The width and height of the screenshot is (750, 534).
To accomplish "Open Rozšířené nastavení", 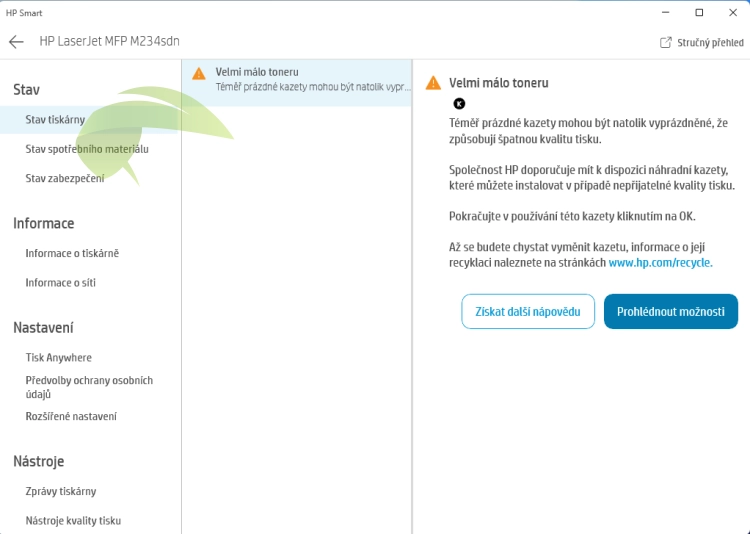I will 71,416.
